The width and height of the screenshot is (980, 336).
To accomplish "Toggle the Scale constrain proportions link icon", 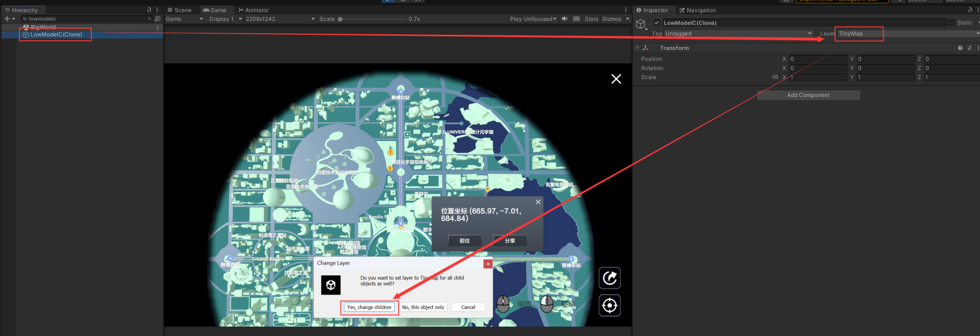I will point(775,77).
